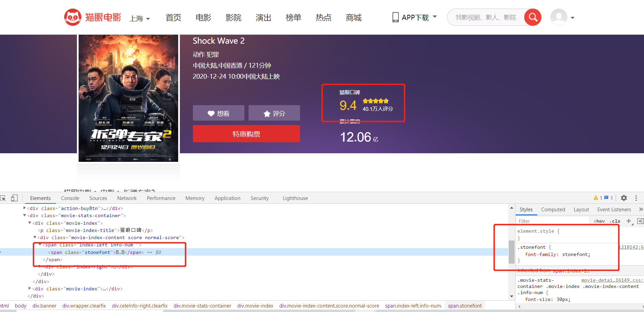Select the span stonefont element row

click(x=254, y=252)
